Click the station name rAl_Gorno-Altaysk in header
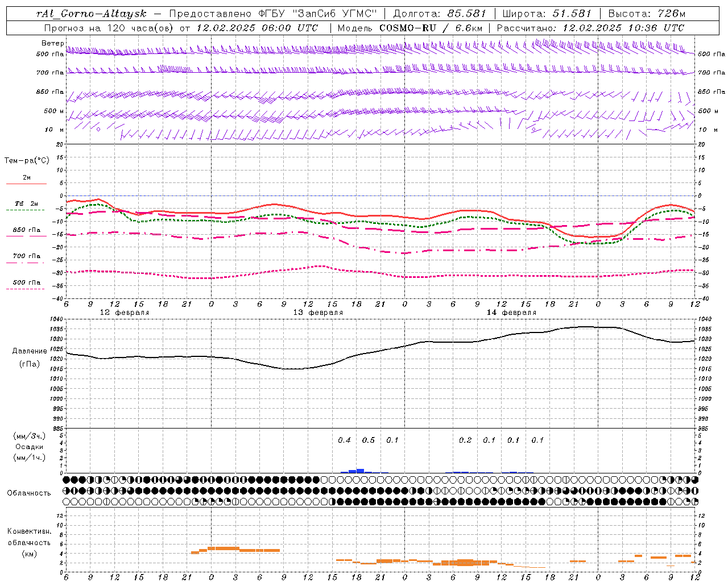 [x=92, y=14]
